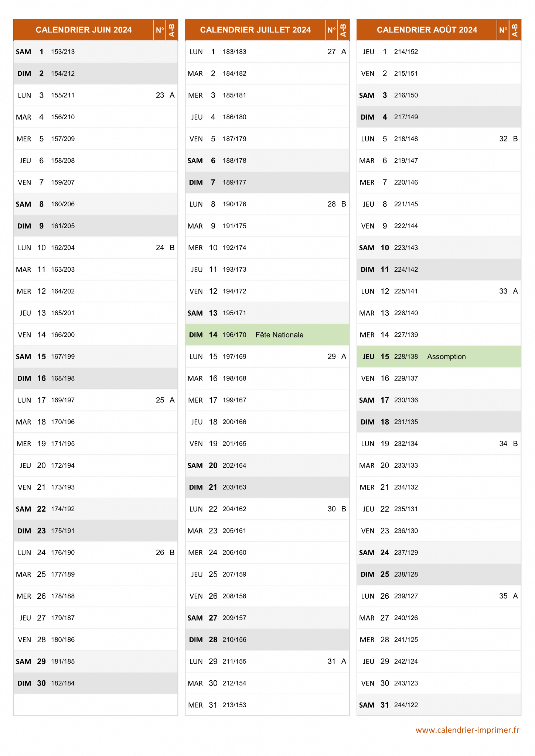Click the Fête Nationale holiday row
This screenshot has width=535, height=756.
click(x=267, y=335)
